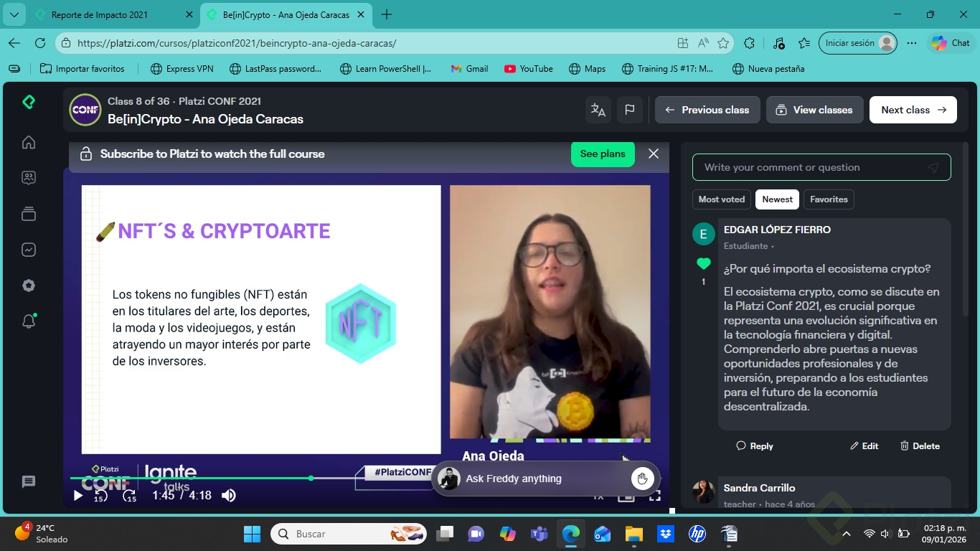Open Dropbox from the taskbar
The width and height of the screenshot is (980, 551).
pos(666,534)
